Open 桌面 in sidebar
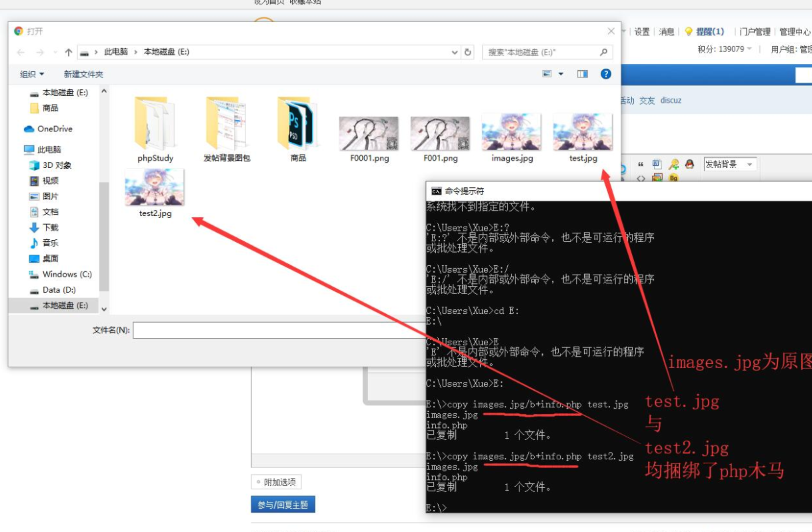 pos(44,259)
